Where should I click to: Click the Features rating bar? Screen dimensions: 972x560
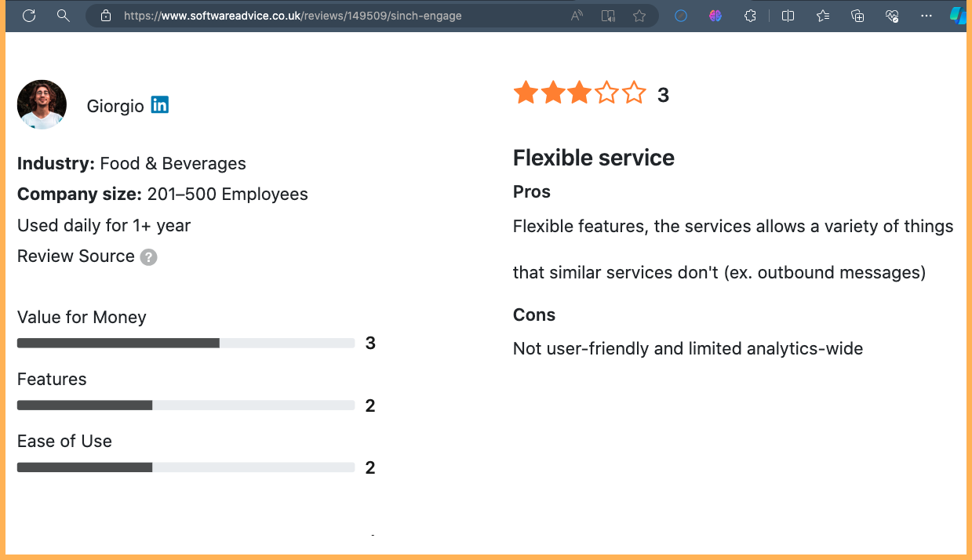point(186,405)
